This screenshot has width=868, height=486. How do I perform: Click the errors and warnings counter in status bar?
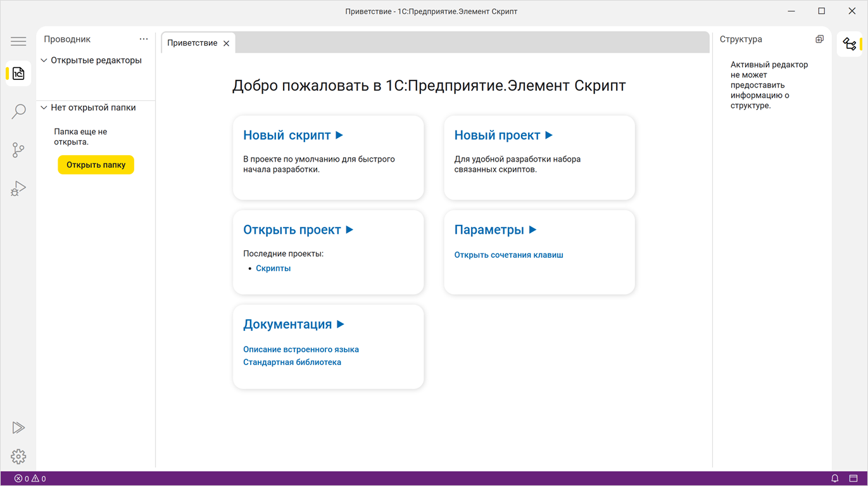[x=28, y=478]
